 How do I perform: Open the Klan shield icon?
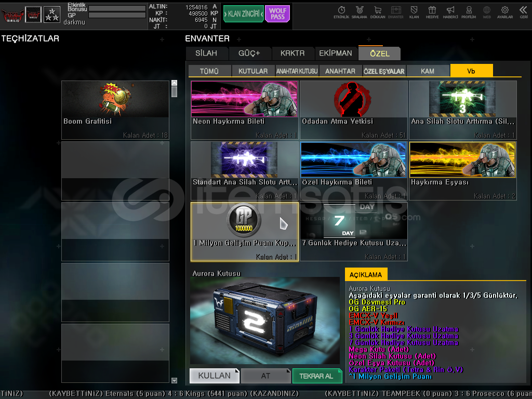(414, 12)
